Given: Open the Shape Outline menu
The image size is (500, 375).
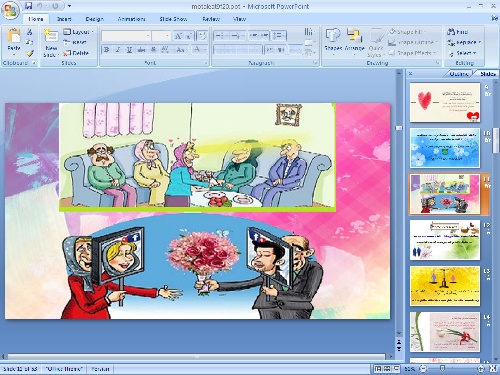Looking at the screenshot, I should coord(413,42).
